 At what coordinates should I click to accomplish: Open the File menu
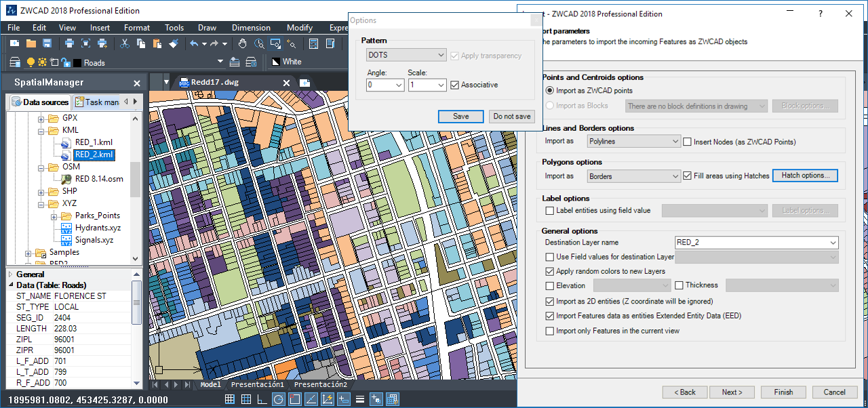(14, 28)
